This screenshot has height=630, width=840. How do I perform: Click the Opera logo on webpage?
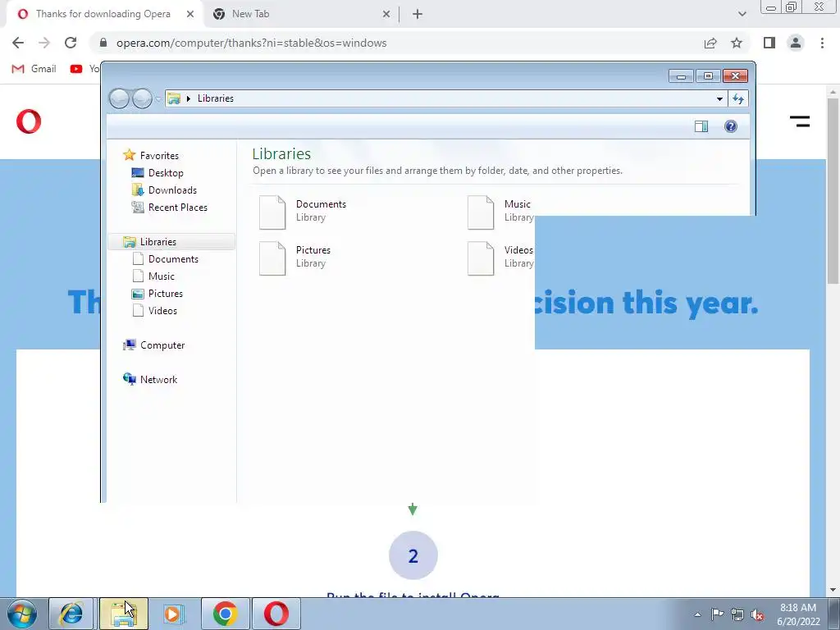click(x=29, y=121)
